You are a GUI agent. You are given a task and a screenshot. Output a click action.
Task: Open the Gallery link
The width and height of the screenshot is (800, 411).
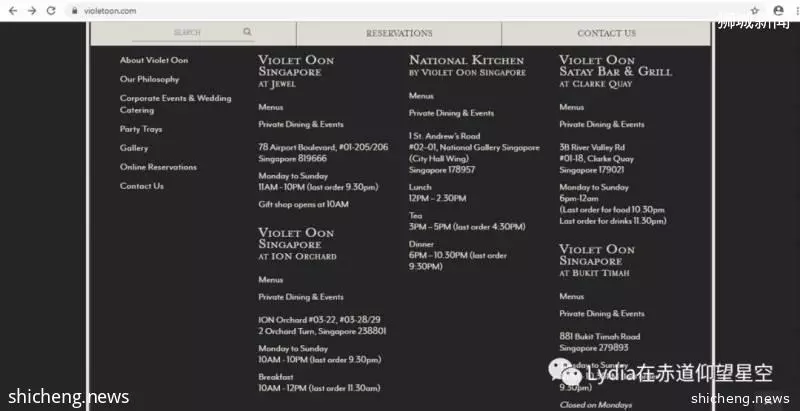pos(134,148)
